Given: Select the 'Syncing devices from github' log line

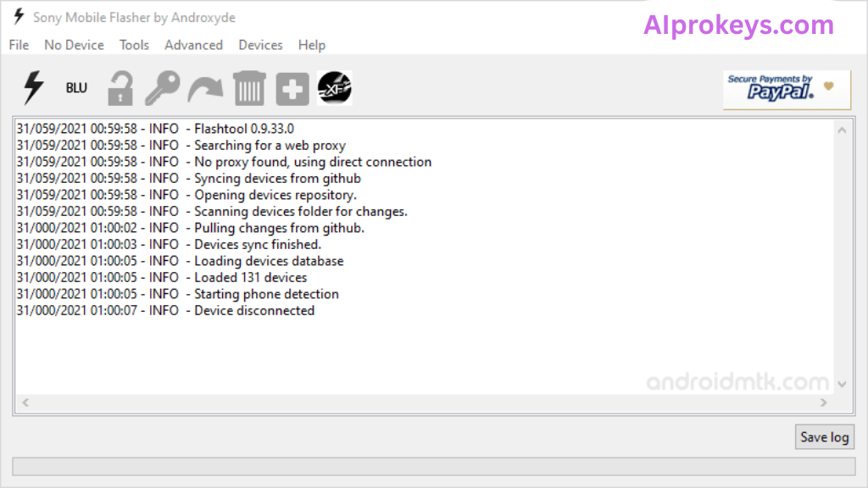Looking at the screenshot, I should 189,178.
